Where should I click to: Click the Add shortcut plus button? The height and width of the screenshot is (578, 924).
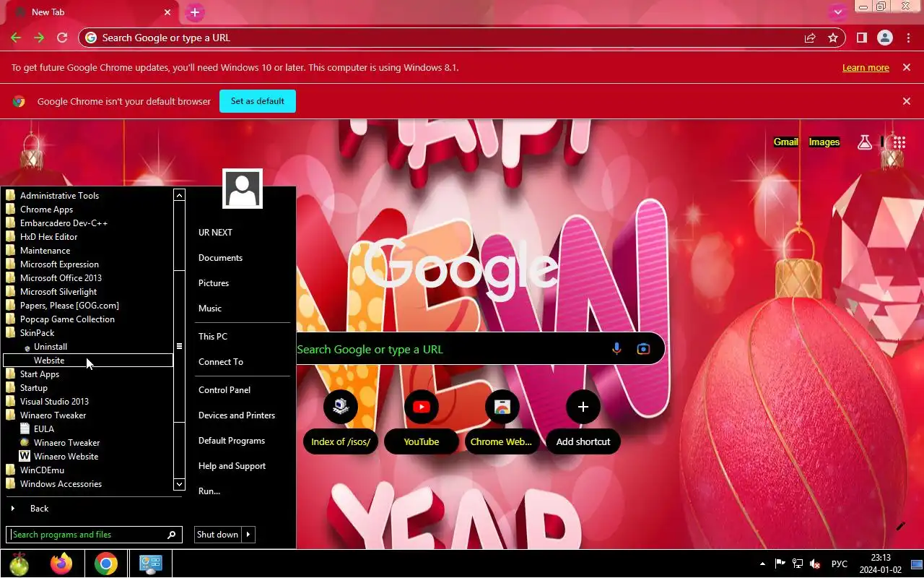pyautogui.click(x=583, y=407)
